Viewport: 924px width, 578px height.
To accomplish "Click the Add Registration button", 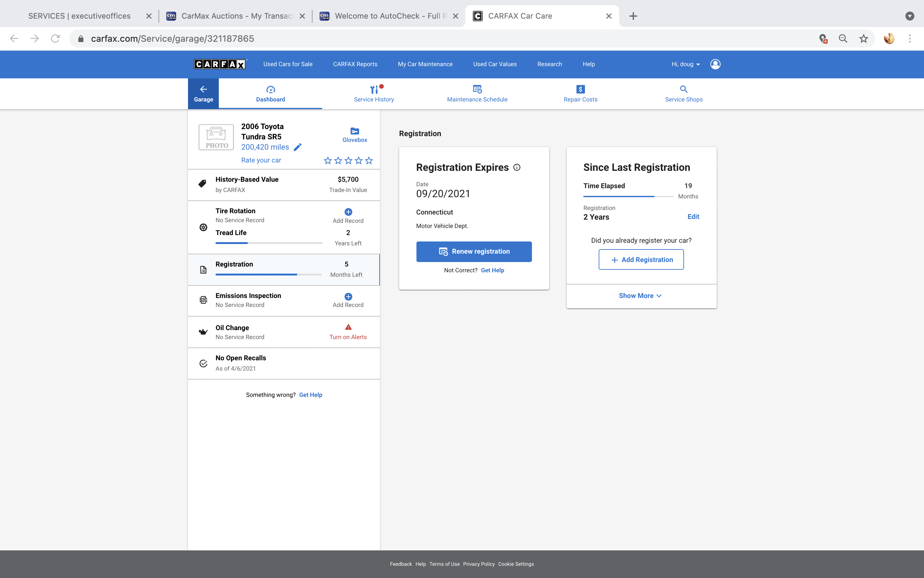I will tap(641, 259).
